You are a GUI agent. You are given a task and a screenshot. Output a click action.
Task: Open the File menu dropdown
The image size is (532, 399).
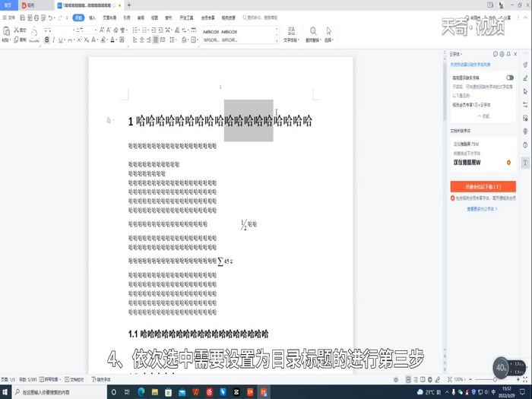(11, 16)
